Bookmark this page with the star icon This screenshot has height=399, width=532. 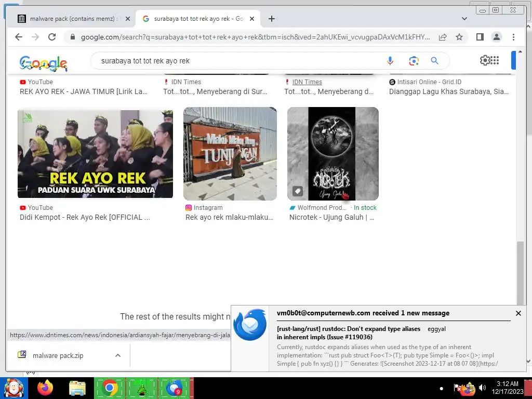(x=459, y=37)
